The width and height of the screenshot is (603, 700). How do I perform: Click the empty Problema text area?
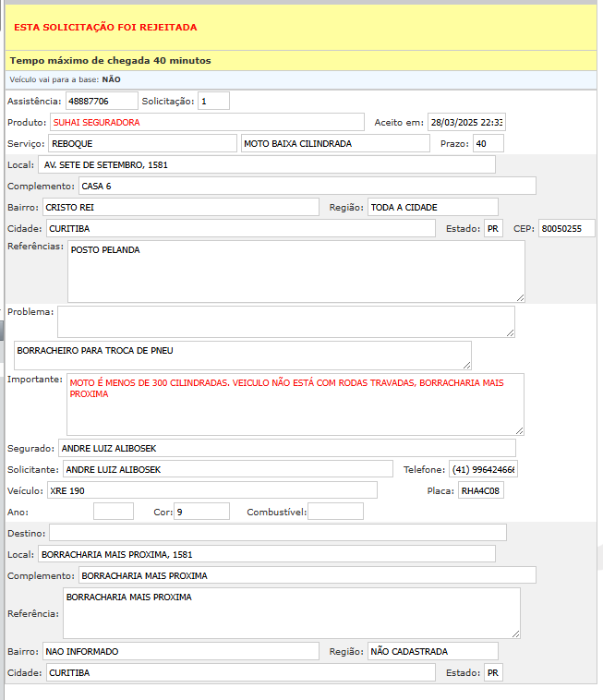285,321
